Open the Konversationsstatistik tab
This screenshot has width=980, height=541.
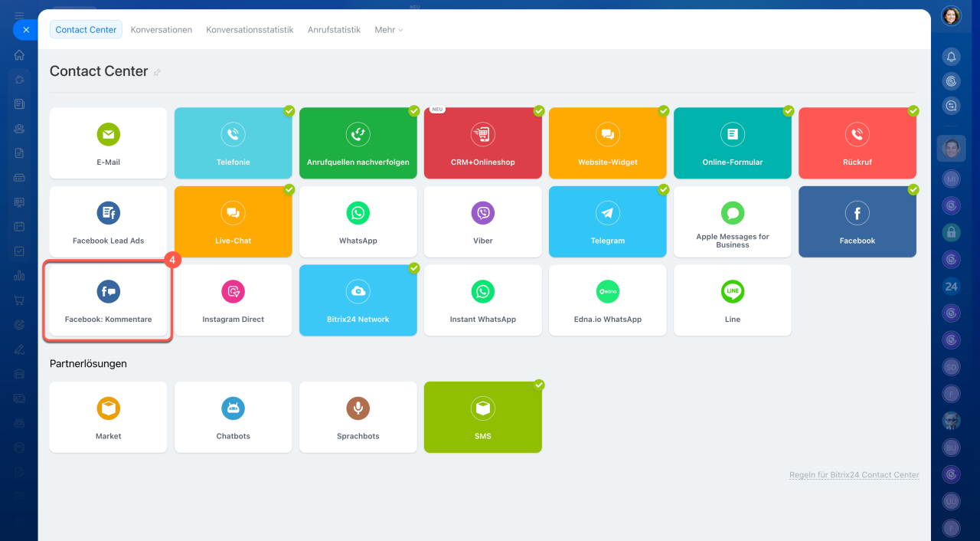click(x=250, y=30)
